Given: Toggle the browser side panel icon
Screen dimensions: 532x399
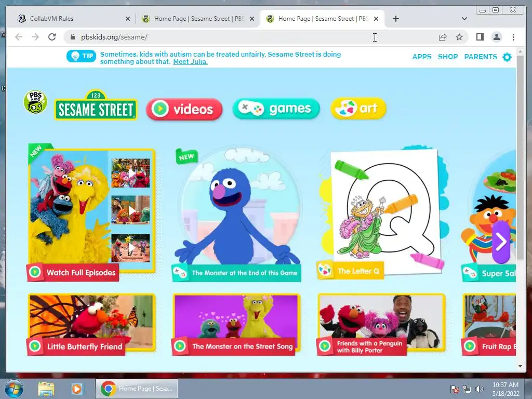Looking at the screenshot, I should click(480, 37).
